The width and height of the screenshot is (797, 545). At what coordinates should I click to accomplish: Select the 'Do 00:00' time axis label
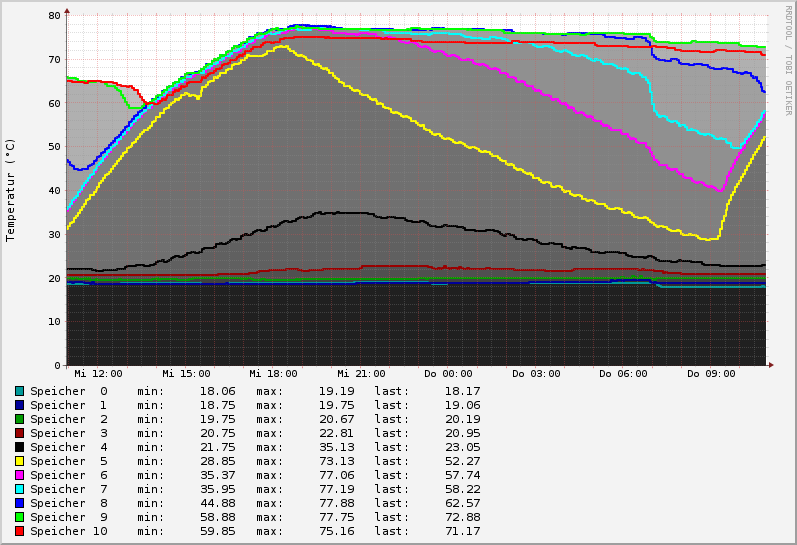coord(448,374)
